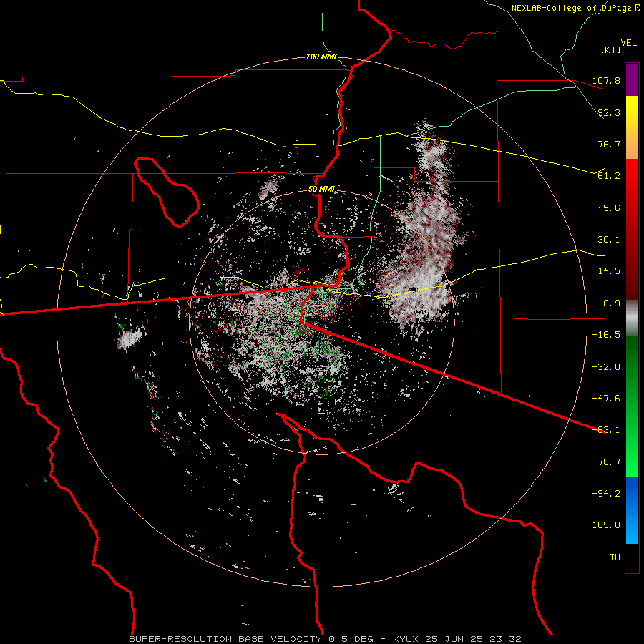This screenshot has width=644, height=644.
Task: Click the 100 NMI range ring label
Action: (x=321, y=57)
